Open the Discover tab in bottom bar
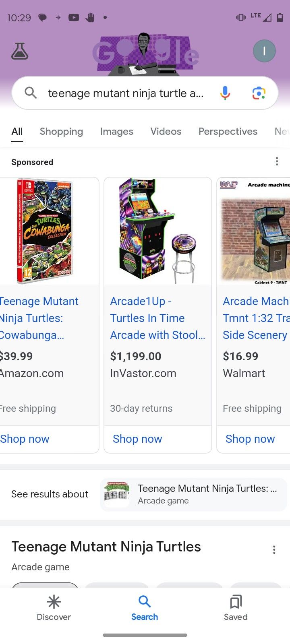The image size is (290, 644). (54, 608)
